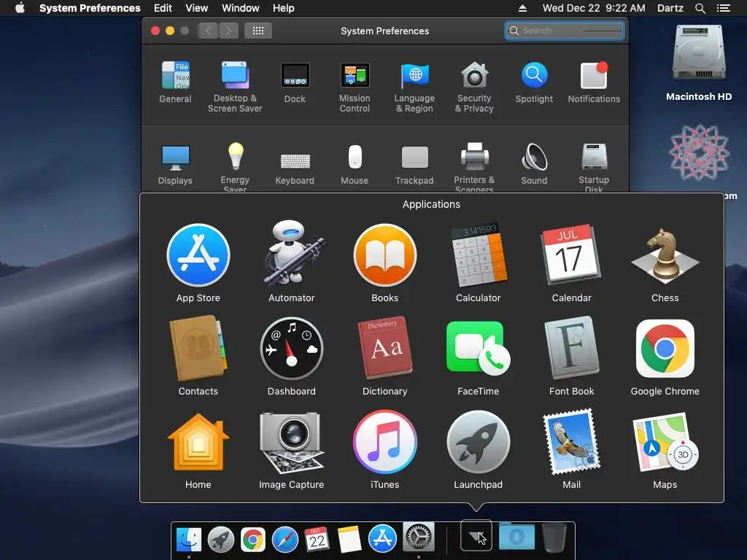This screenshot has width=747, height=560.
Task: Open App Store from the Dock
Action: tap(382, 539)
